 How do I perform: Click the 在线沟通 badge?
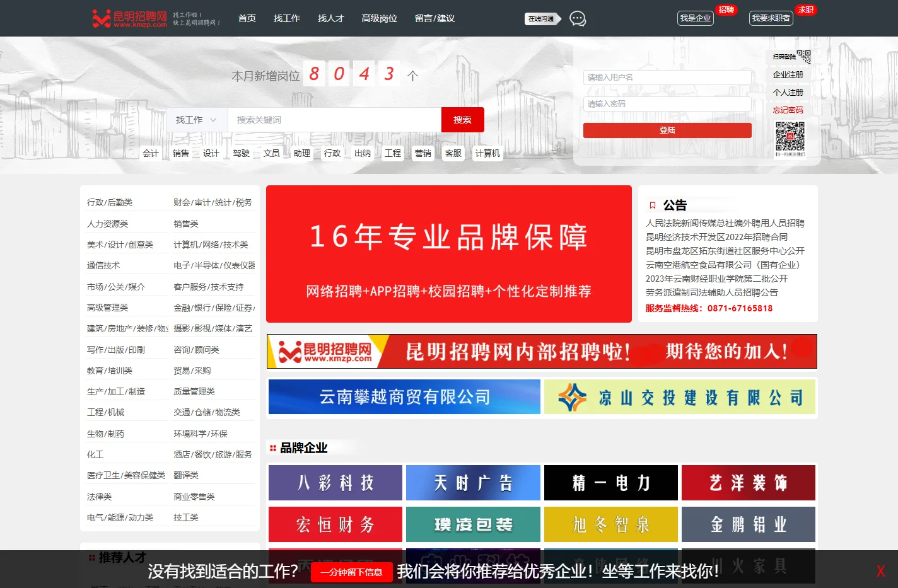pos(542,19)
